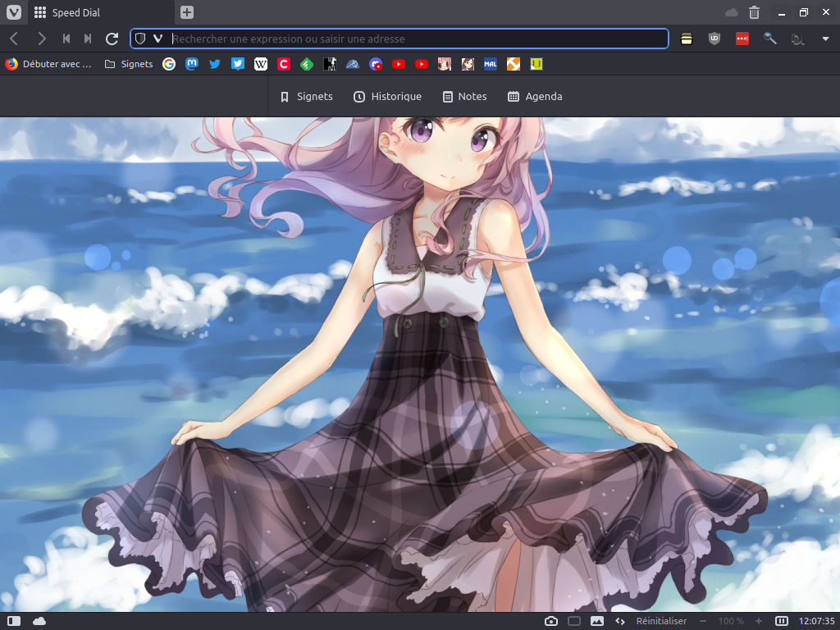This screenshot has height=630, width=840.
Task: Open the Vivaldi main menu
Action: coord(13,12)
